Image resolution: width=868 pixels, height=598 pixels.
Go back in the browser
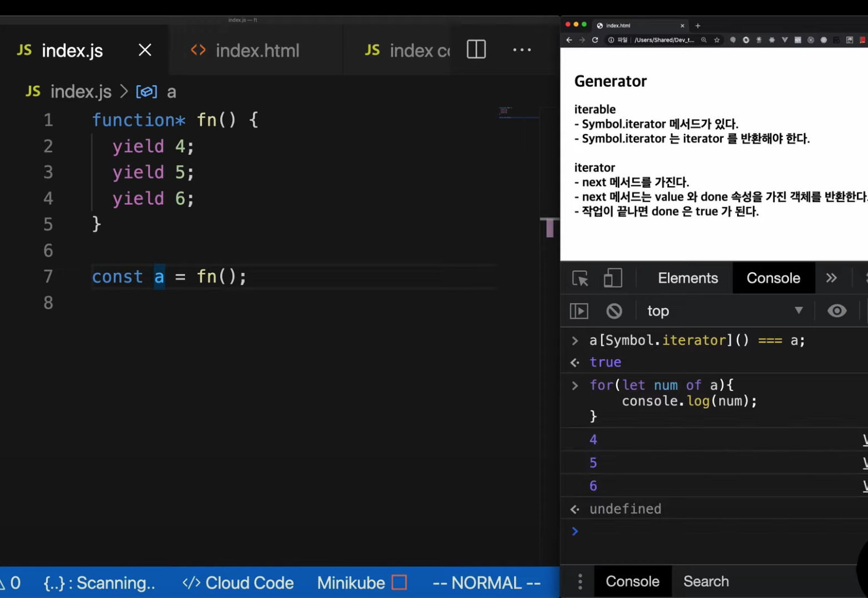click(x=569, y=40)
